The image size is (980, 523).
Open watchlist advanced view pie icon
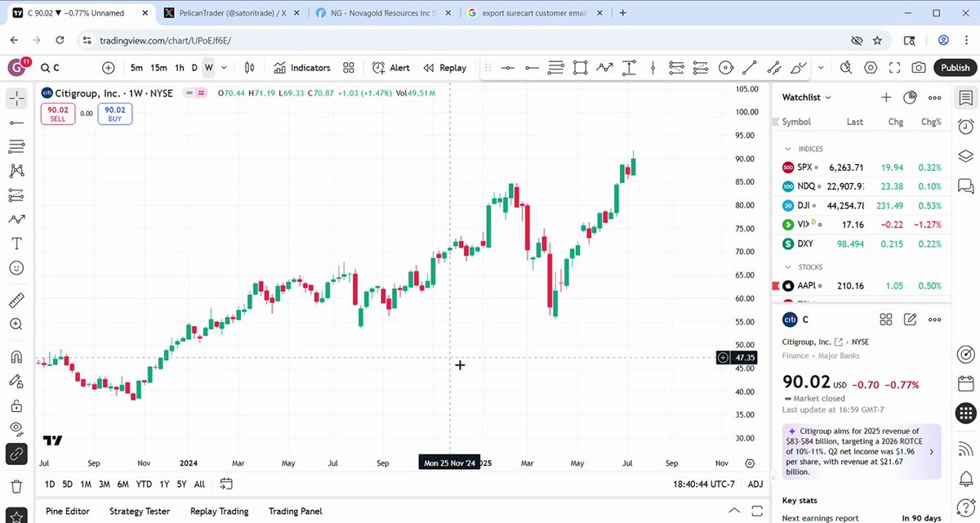pyautogui.click(x=911, y=97)
